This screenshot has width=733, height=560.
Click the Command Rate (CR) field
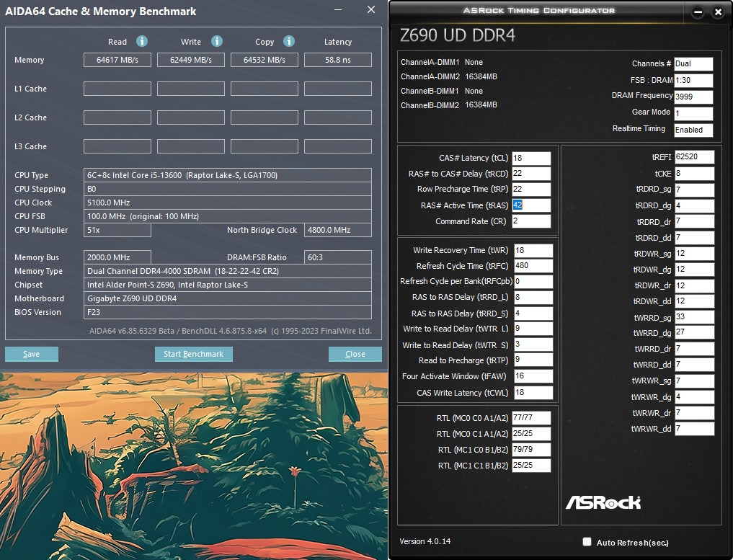(x=531, y=221)
